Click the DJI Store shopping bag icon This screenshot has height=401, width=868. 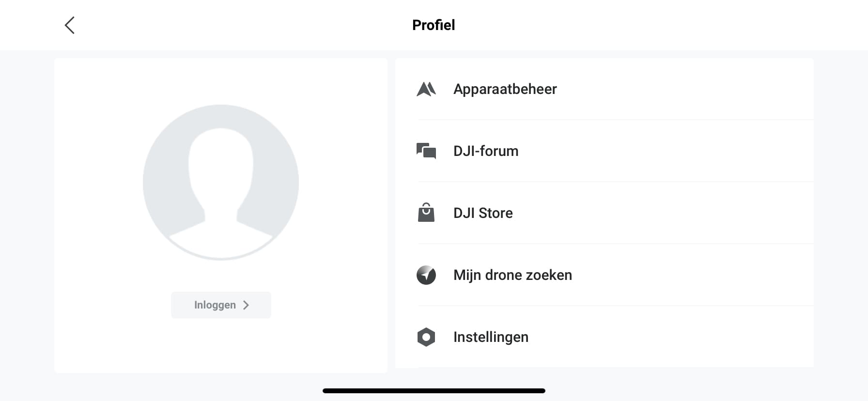(426, 213)
